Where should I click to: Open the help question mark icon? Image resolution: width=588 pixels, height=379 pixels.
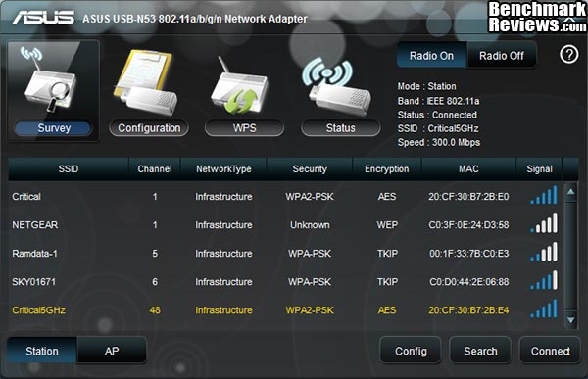tap(568, 55)
